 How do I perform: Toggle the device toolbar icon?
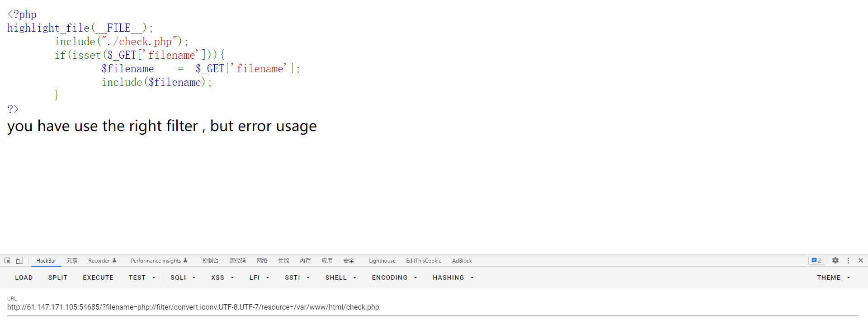pyautogui.click(x=19, y=261)
